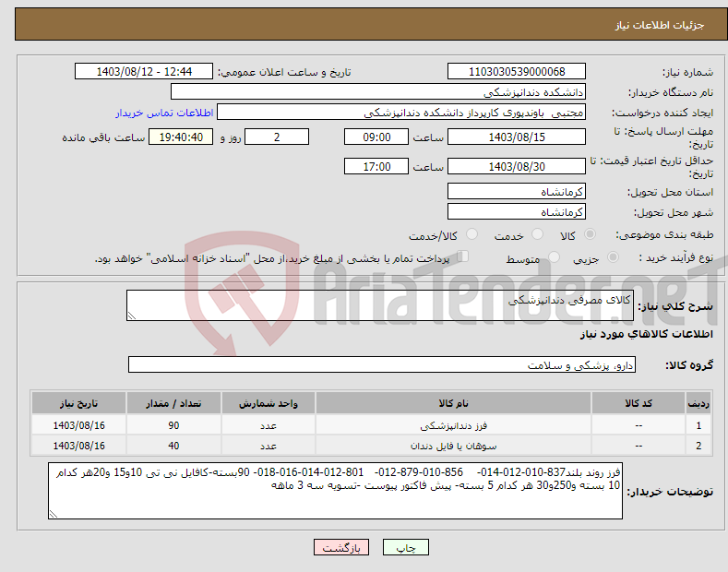Click the عدد unit cell in row 2
The width and height of the screenshot is (728, 572).
coord(269,446)
